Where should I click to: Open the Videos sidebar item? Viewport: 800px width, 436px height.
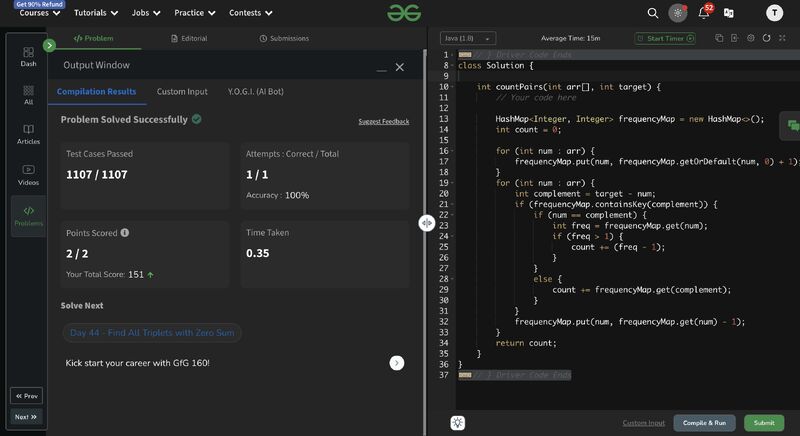click(29, 175)
